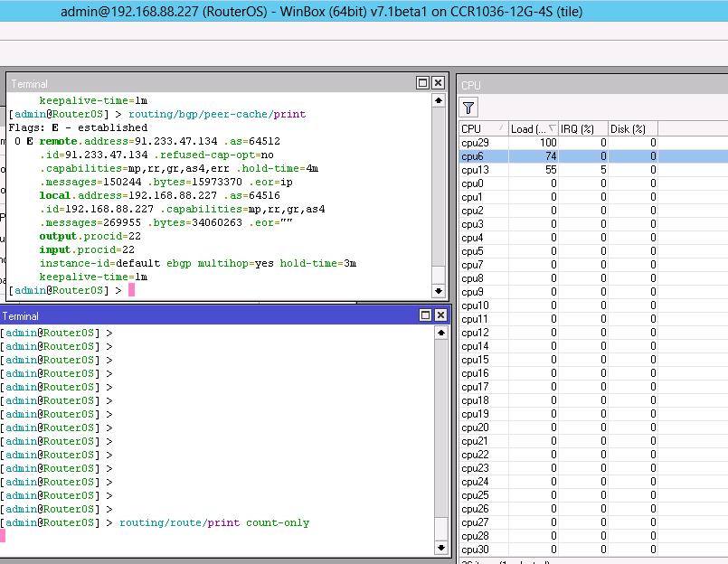This screenshot has width=728, height=564.
Task: Maximize the upper Terminal window
Action: coord(423,83)
